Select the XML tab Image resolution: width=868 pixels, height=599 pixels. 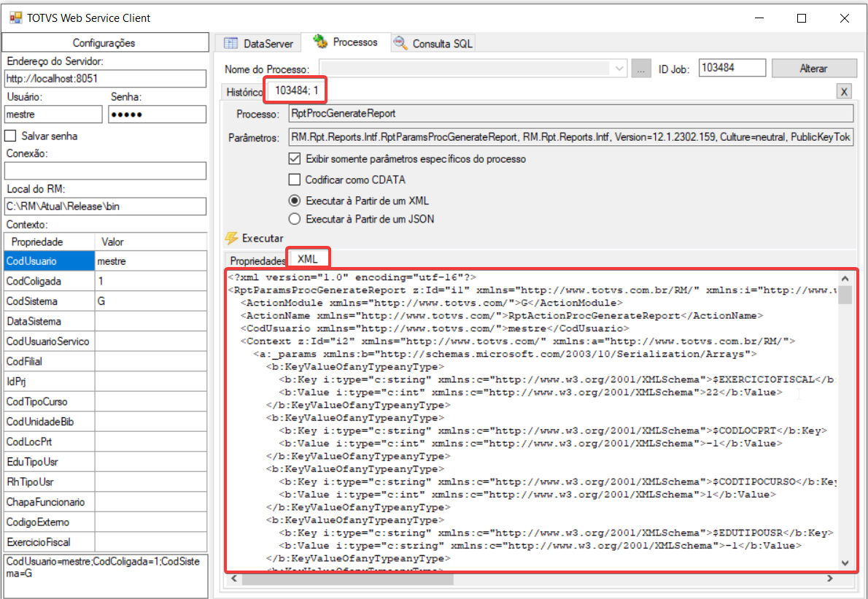[x=308, y=258]
